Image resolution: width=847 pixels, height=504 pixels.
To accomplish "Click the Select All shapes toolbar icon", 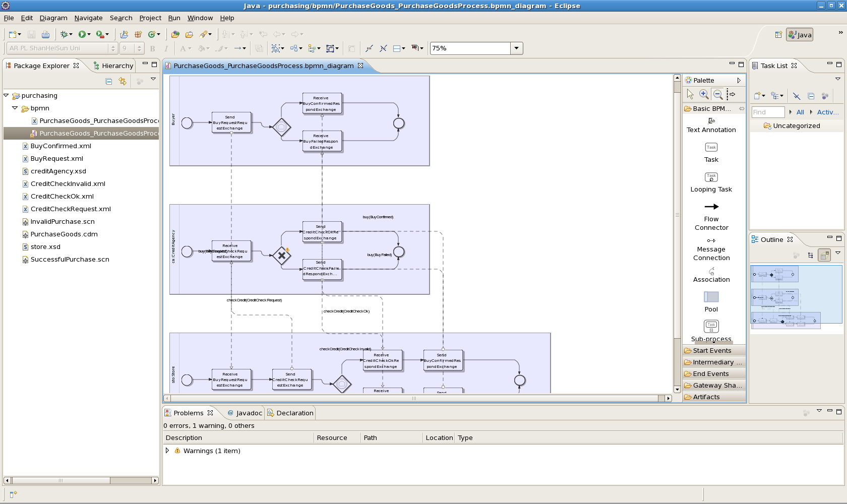I will [276, 48].
